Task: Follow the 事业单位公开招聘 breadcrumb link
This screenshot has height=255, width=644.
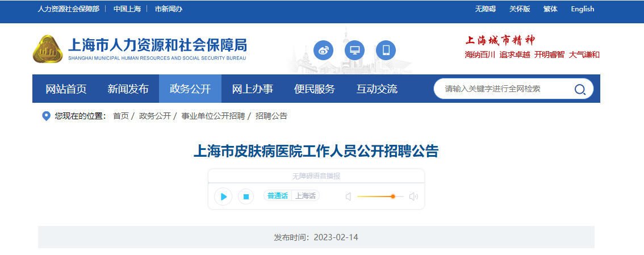Action: click(x=213, y=116)
